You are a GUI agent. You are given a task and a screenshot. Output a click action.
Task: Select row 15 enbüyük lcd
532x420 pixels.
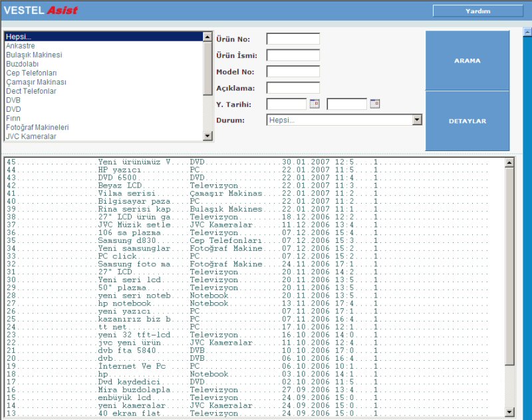tap(255, 397)
